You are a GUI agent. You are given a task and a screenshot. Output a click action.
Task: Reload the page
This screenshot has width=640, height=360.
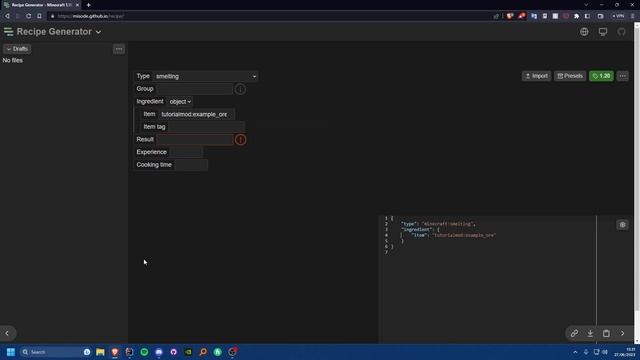pyautogui.click(x=29, y=16)
